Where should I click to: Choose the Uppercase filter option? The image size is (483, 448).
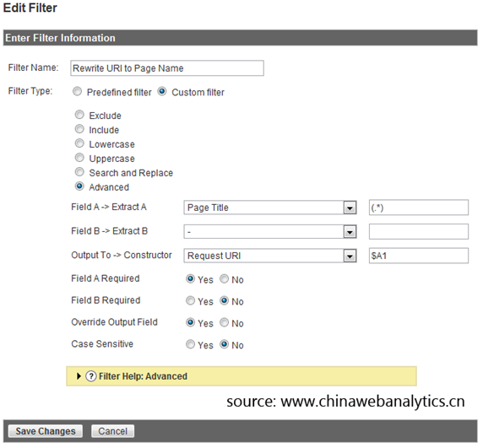[x=79, y=158]
